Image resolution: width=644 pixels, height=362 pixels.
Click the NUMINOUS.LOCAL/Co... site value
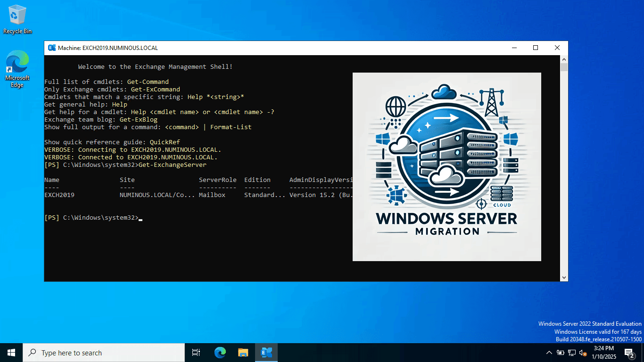coord(157,195)
